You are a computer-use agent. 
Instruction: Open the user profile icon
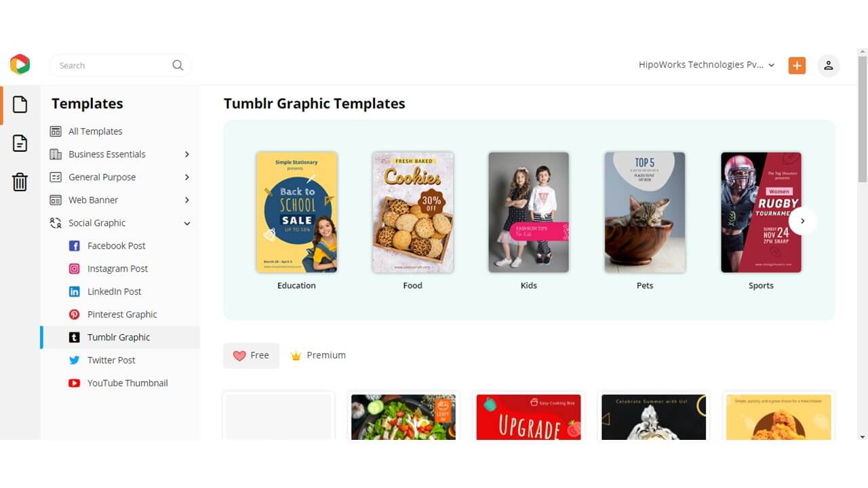828,65
